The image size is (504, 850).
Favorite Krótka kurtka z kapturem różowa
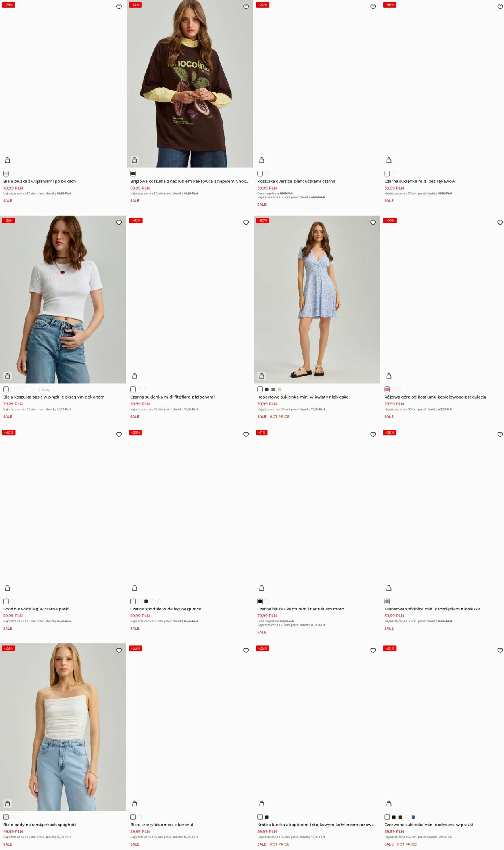(x=373, y=650)
